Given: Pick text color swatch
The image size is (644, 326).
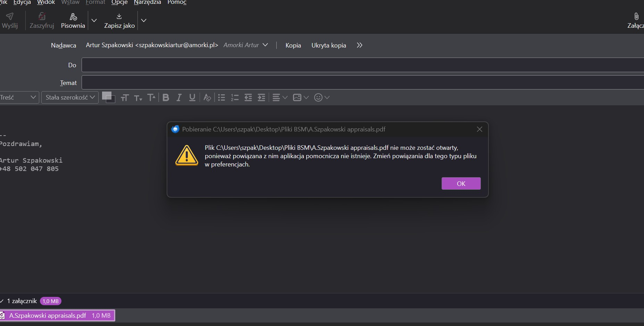Looking at the screenshot, I should pos(107,96).
